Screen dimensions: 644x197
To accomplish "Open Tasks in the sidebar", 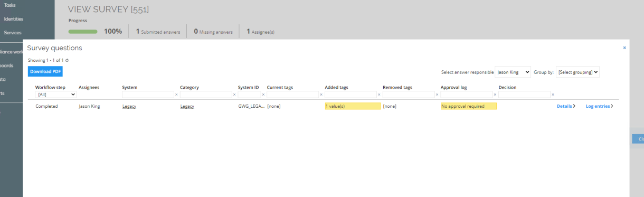I will pos(10,5).
